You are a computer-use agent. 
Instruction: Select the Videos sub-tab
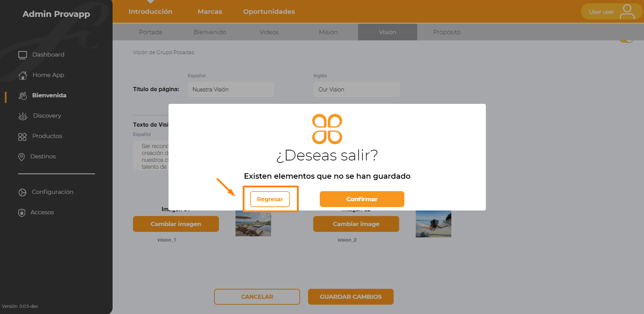pyautogui.click(x=269, y=32)
